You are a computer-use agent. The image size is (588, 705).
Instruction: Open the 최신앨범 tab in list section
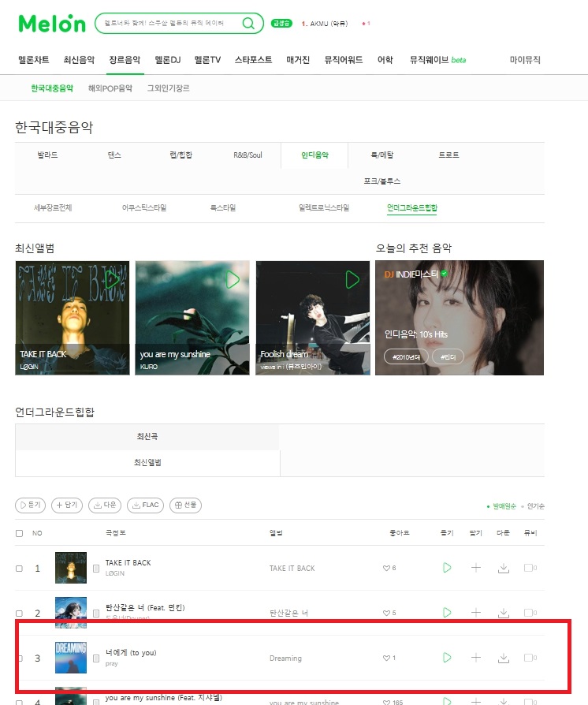tap(147, 463)
